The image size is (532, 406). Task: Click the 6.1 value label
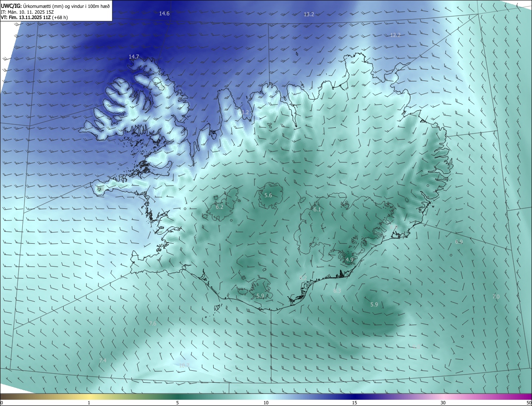coord(317,210)
